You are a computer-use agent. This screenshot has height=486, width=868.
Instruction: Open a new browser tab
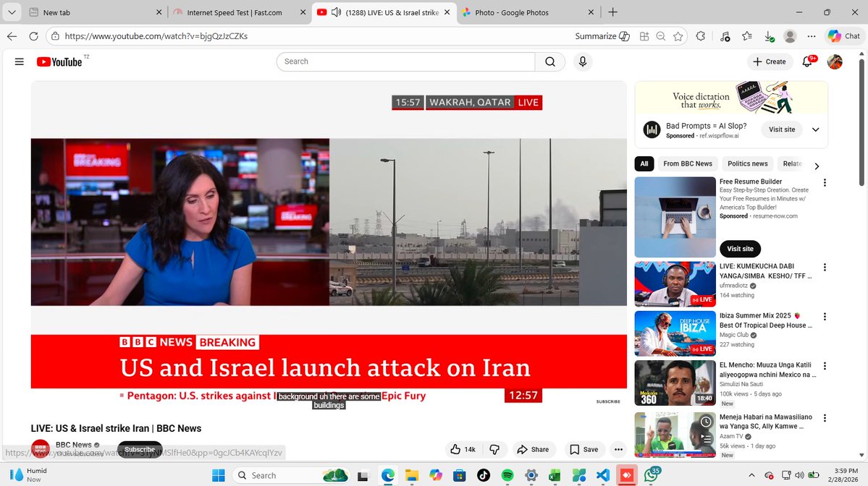click(612, 12)
